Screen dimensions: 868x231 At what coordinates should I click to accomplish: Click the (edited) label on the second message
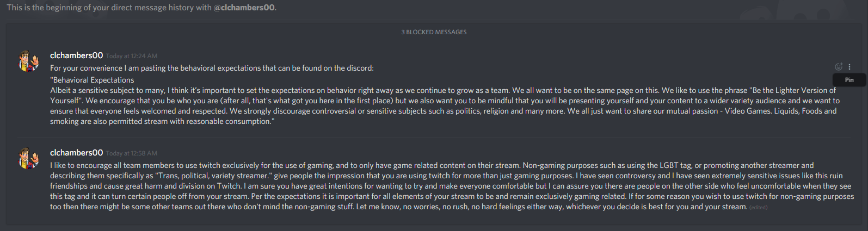[x=758, y=207]
